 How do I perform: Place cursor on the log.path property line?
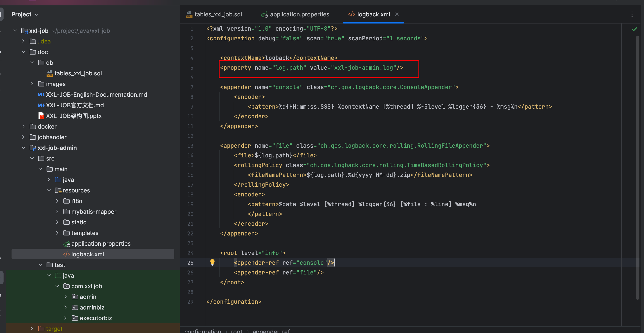coord(312,68)
